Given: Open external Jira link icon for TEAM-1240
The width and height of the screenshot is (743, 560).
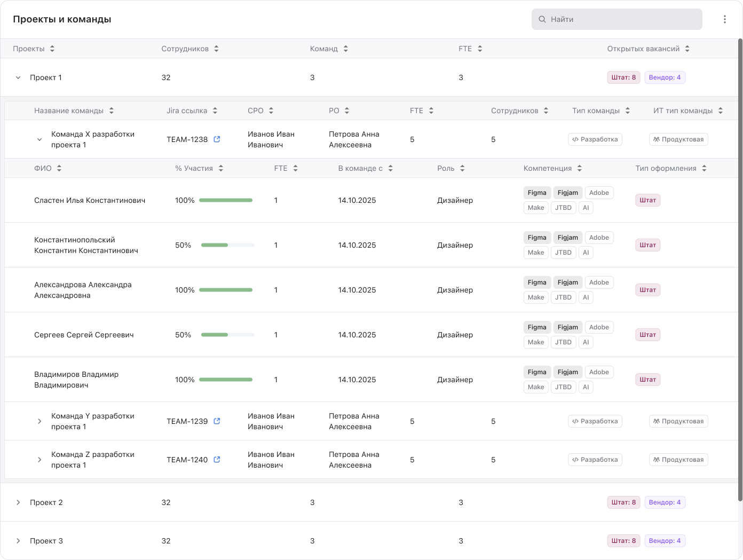Looking at the screenshot, I should pos(217,460).
